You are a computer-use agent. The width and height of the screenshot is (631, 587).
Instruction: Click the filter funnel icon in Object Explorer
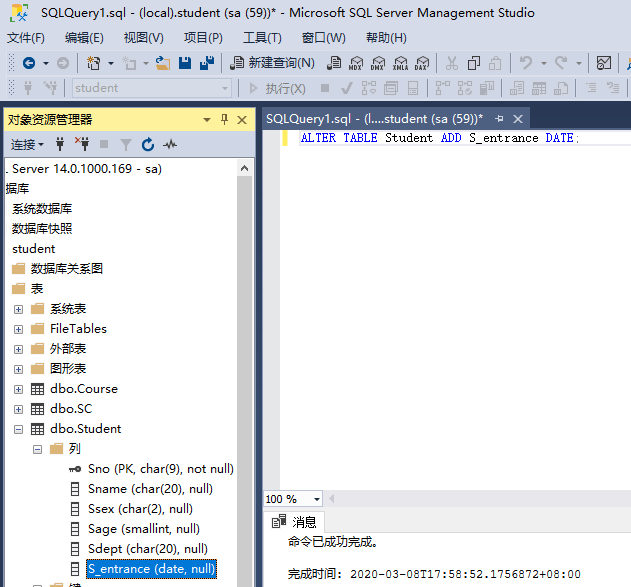tap(126, 144)
